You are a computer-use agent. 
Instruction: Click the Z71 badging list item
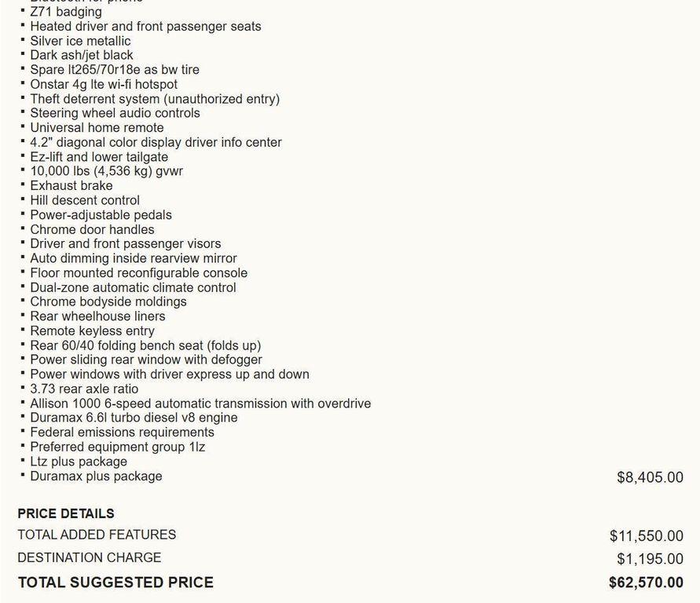pos(66,12)
